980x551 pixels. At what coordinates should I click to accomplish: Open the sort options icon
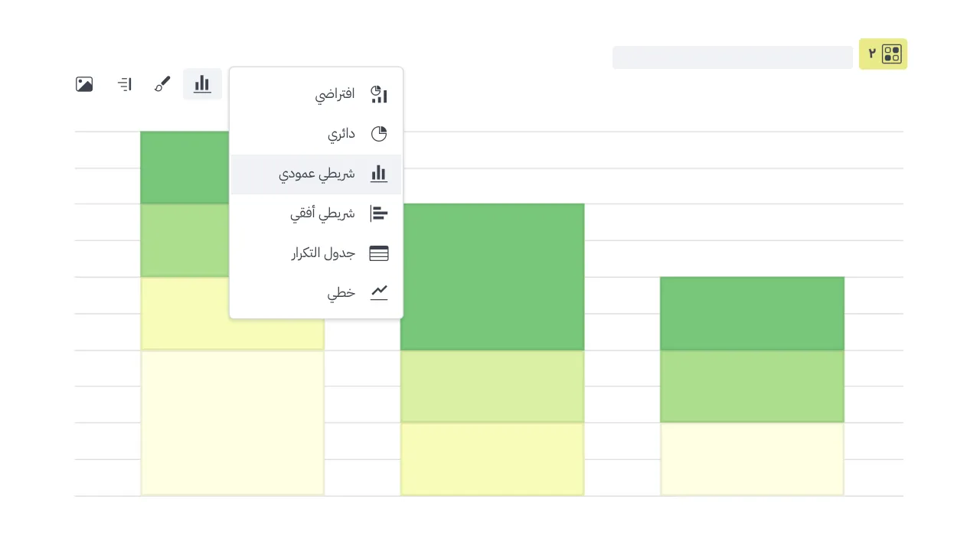[x=125, y=84]
